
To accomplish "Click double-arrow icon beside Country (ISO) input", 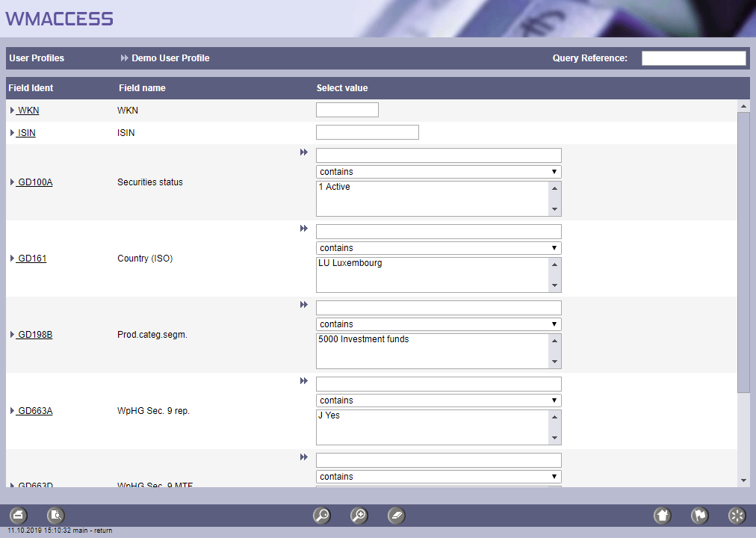I will pyautogui.click(x=304, y=229).
